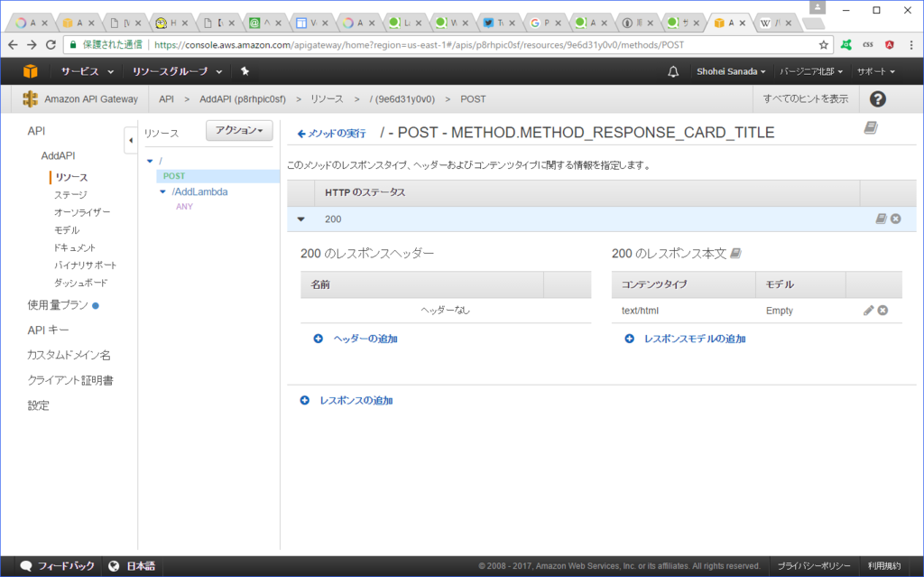Open API キー in the sidebar

tap(48, 330)
